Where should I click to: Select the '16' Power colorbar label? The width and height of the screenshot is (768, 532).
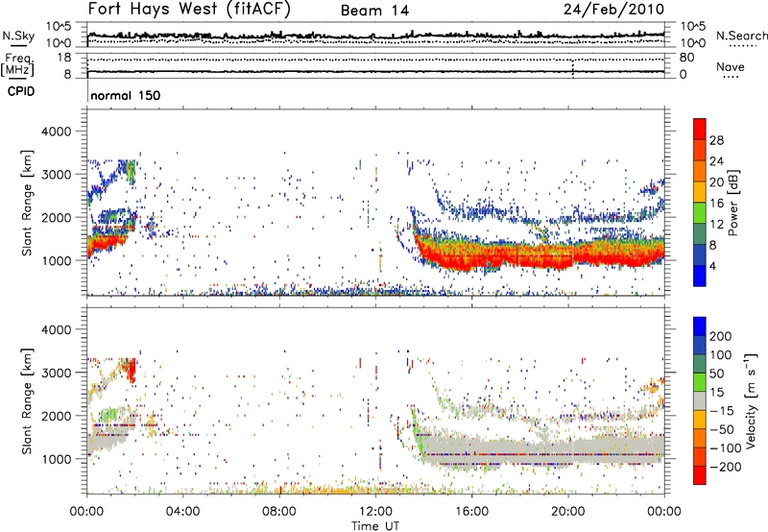(x=716, y=204)
